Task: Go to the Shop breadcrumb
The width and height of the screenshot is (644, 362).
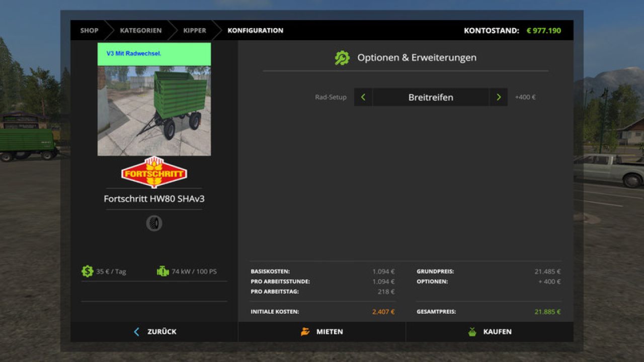Action: coord(89,31)
